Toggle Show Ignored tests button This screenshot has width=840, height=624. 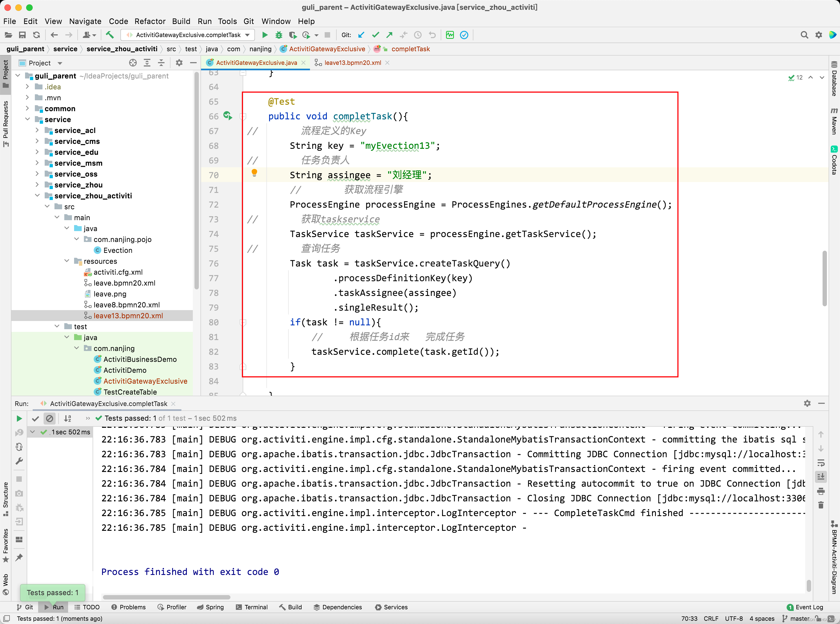point(50,419)
